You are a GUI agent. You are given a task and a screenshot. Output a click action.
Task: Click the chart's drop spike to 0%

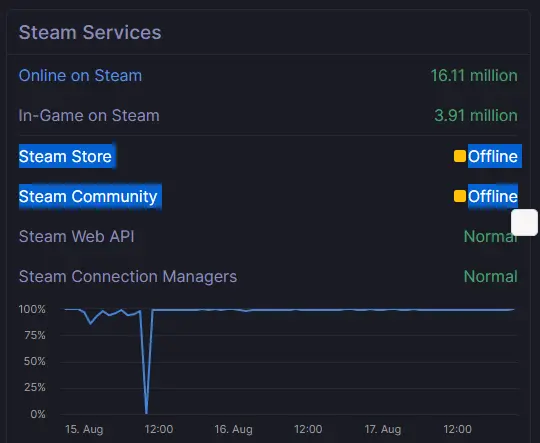146,410
